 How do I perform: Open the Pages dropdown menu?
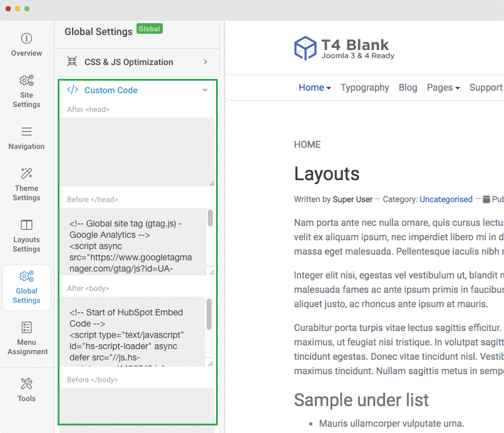(443, 88)
